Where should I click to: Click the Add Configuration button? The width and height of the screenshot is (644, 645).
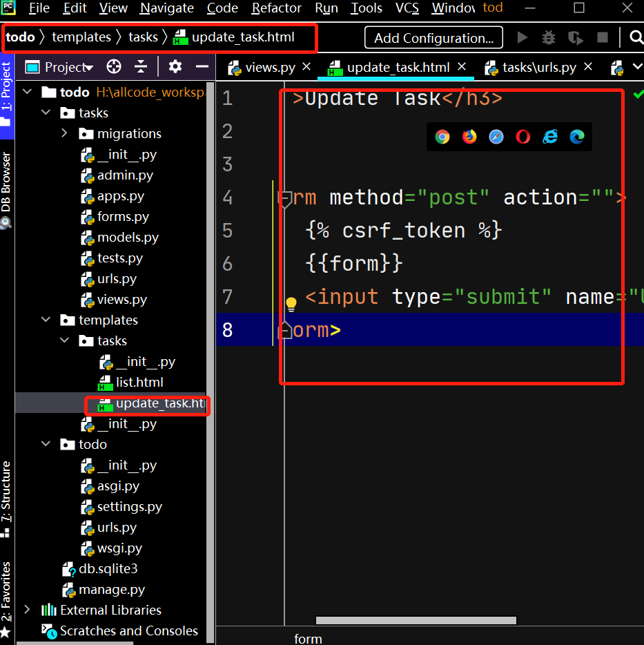tap(433, 38)
